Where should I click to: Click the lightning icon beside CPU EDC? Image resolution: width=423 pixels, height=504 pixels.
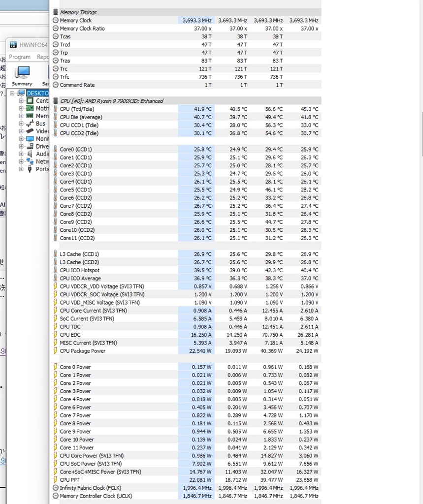[x=55, y=335]
